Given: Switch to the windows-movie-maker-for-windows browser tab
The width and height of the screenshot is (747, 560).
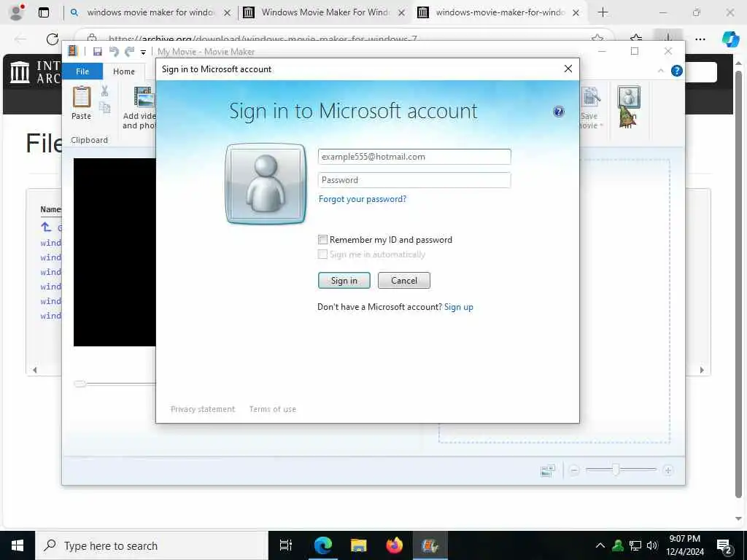Looking at the screenshot, I should (500, 12).
